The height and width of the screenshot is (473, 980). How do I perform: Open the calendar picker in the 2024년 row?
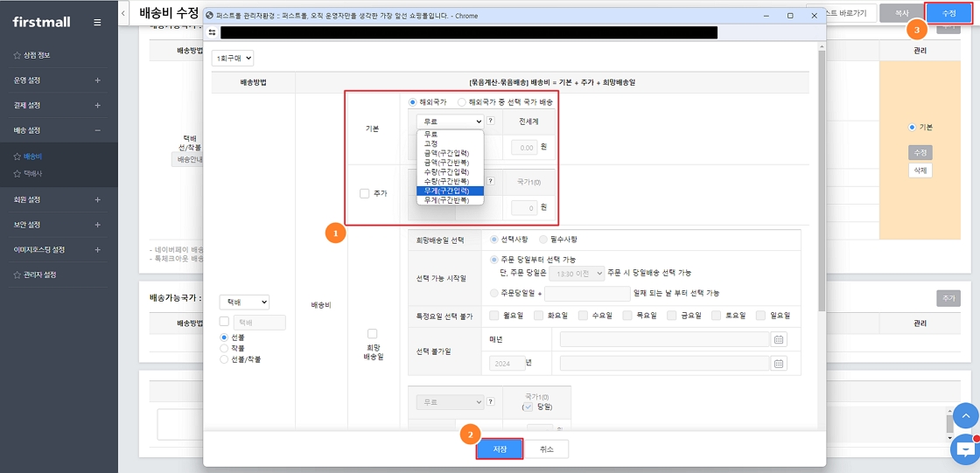pyautogui.click(x=779, y=363)
